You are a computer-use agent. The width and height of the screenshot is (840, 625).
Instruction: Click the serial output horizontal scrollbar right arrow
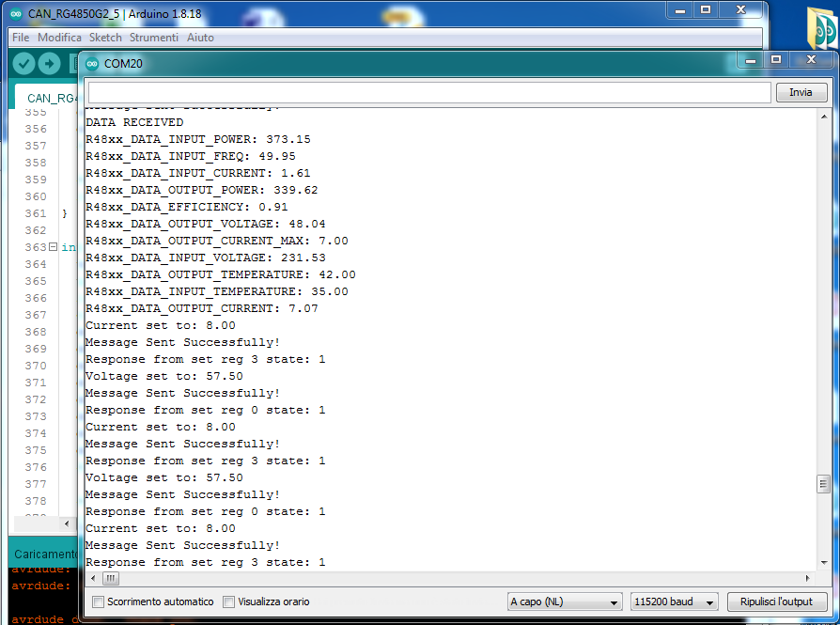coord(808,577)
